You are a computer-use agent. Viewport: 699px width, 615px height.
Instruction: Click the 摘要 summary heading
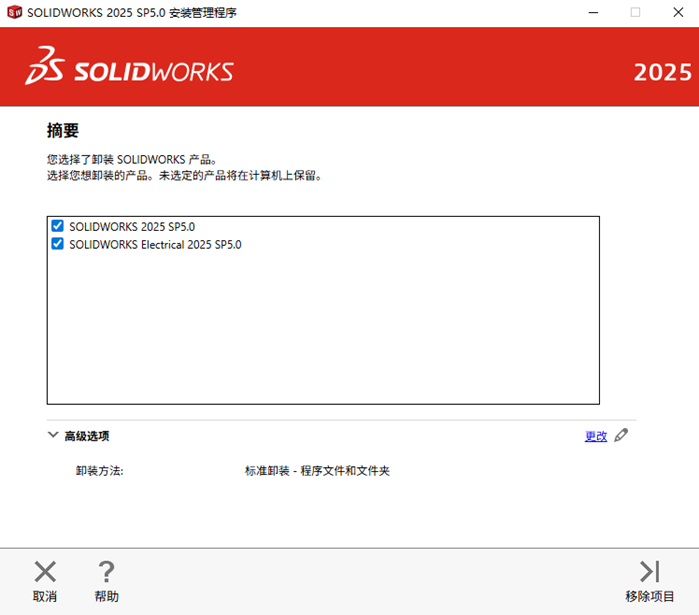point(63,131)
